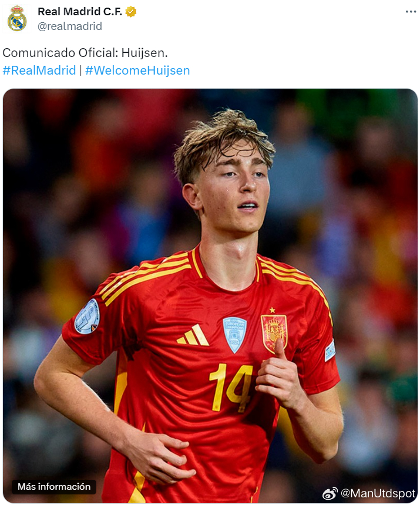Click the light blue European Champions badge
Image resolution: width=420 pixels, height=505 pixels.
(x=235, y=335)
